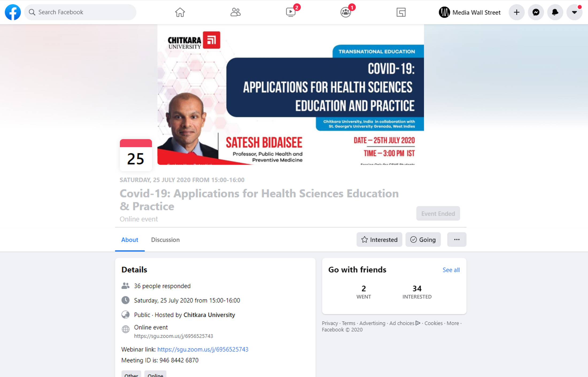Open Chitkara University host page

coord(209,315)
